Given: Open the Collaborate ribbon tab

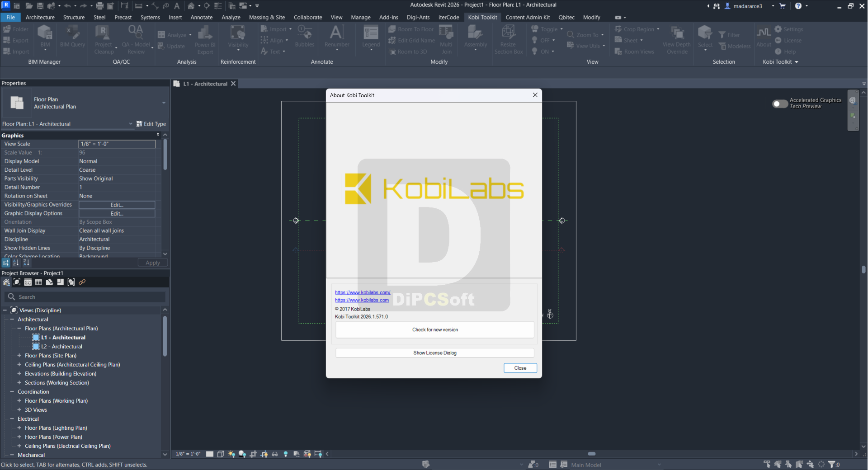Looking at the screenshot, I should (x=308, y=17).
